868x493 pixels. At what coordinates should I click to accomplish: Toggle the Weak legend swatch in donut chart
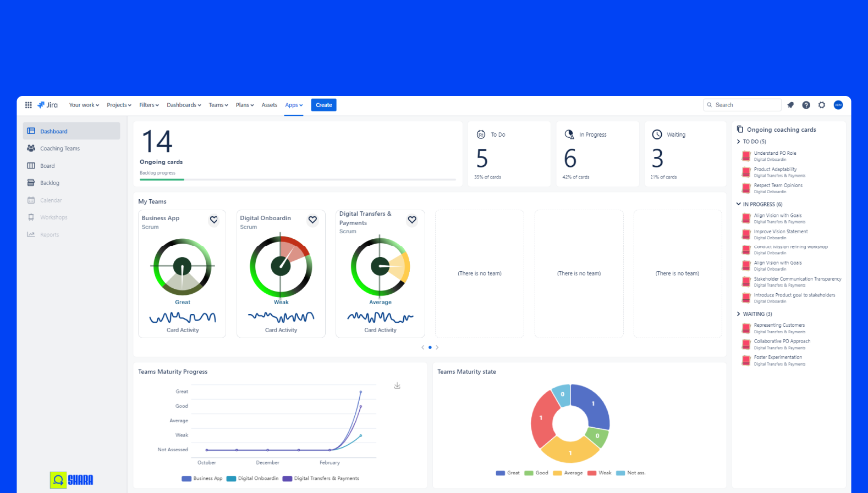(592, 473)
